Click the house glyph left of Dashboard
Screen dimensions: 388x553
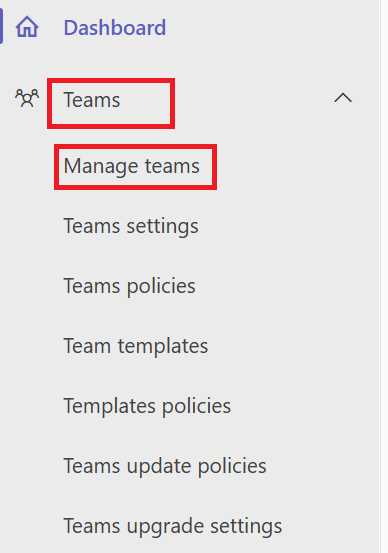(x=27, y=27)
